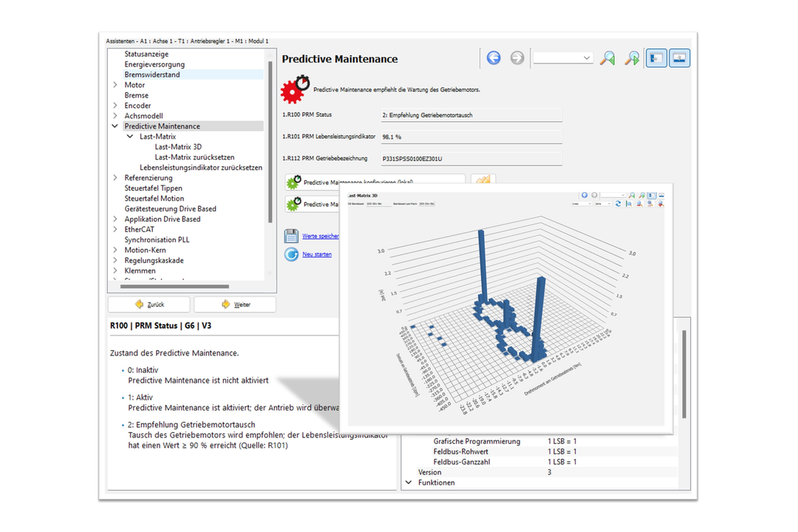Click the PRM Getriebebezeichnung value field
The width and height of the screenshot is (798, 532).
(471, 159)
